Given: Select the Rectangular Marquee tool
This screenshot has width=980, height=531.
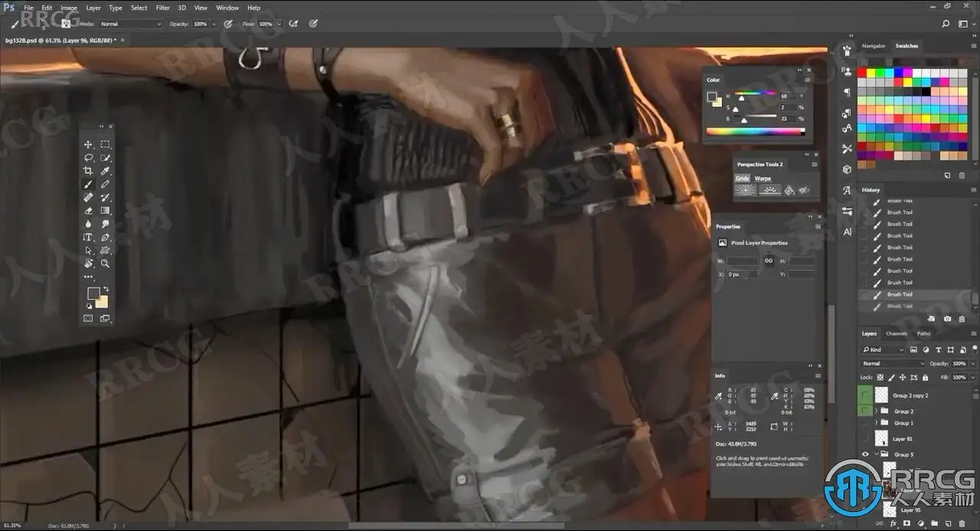Looking at the screenshot, I should click(105, 145).
